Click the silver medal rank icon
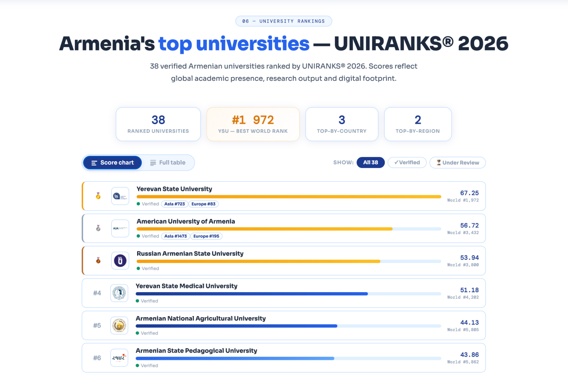 click(x=98, y=228)
